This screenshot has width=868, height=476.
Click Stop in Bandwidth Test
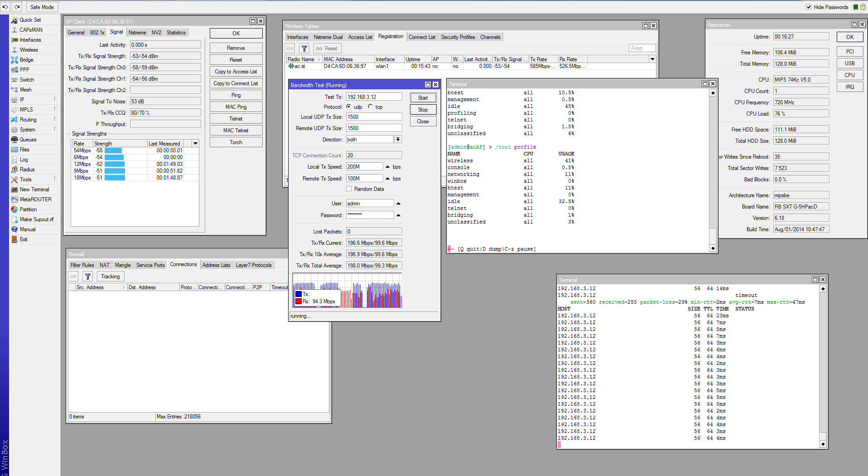[423, 110]
